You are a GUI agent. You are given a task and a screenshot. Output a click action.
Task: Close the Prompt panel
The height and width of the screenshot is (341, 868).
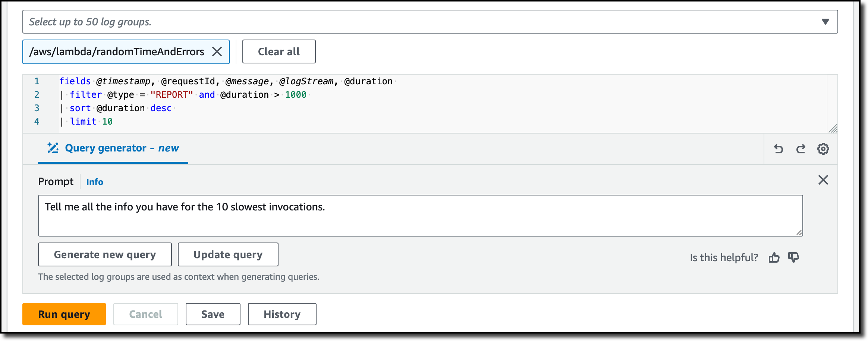[823, 180]
